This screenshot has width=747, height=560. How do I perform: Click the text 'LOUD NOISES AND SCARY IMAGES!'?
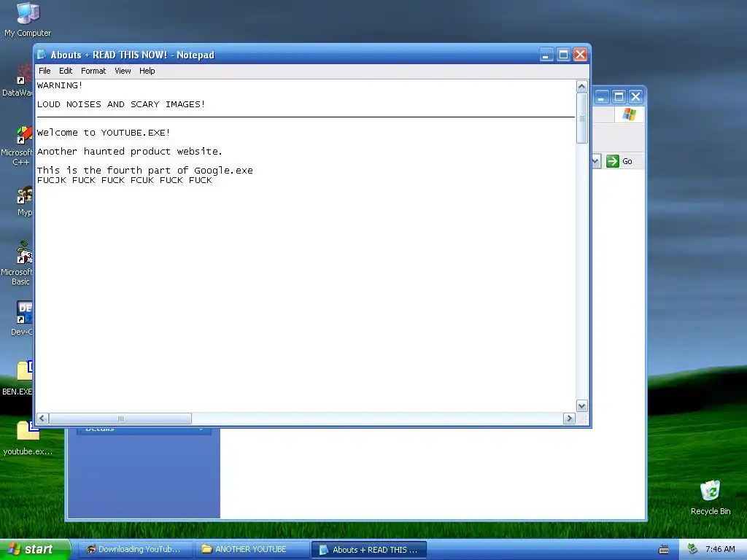point(121,104)
